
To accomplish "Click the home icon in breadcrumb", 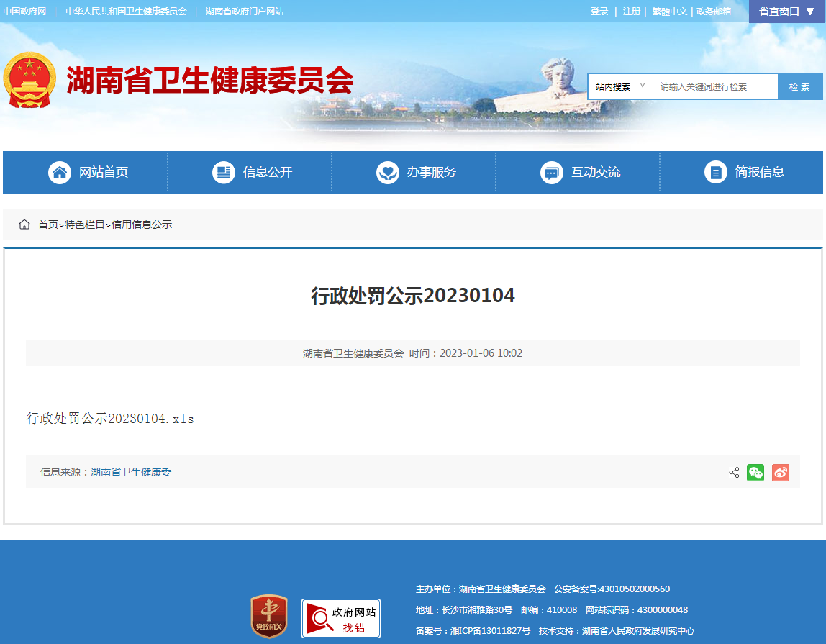I will pos(24,225).
